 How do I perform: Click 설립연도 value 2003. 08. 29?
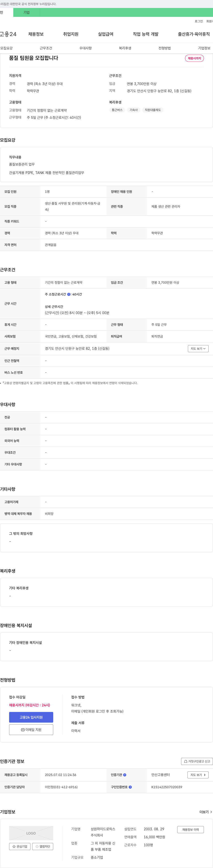(154, 829)
